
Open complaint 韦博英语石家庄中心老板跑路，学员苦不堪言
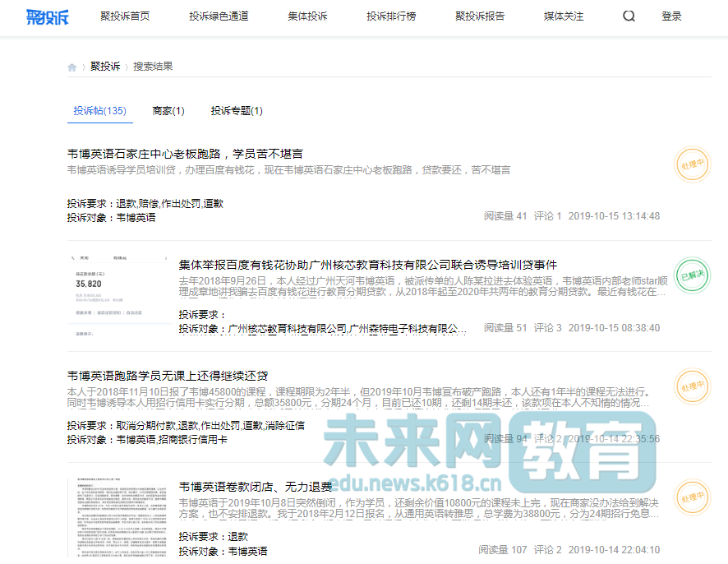click(185, 154)
